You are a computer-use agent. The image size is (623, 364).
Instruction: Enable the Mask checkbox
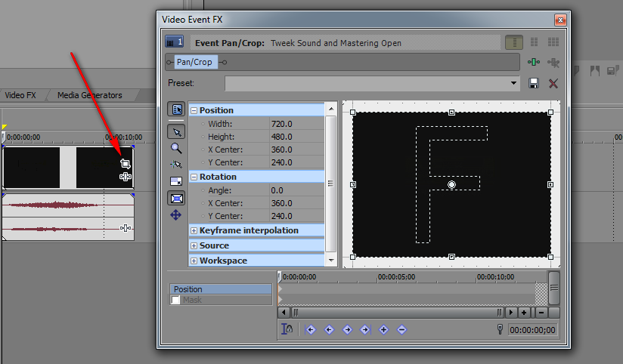coord(176,301)
